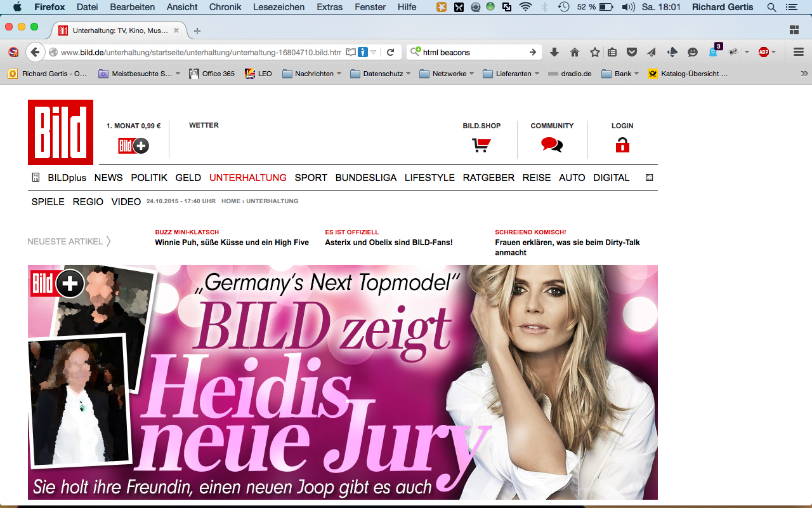Screen dimensions: 812x508
Task: Show bookmarks list icon next to star
Action: (x=612, y=52)
